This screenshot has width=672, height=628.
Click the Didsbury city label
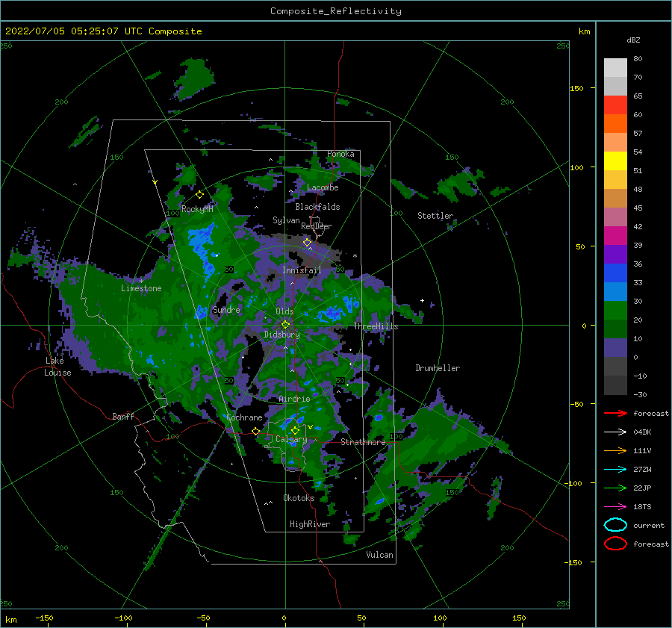(281, 335)
